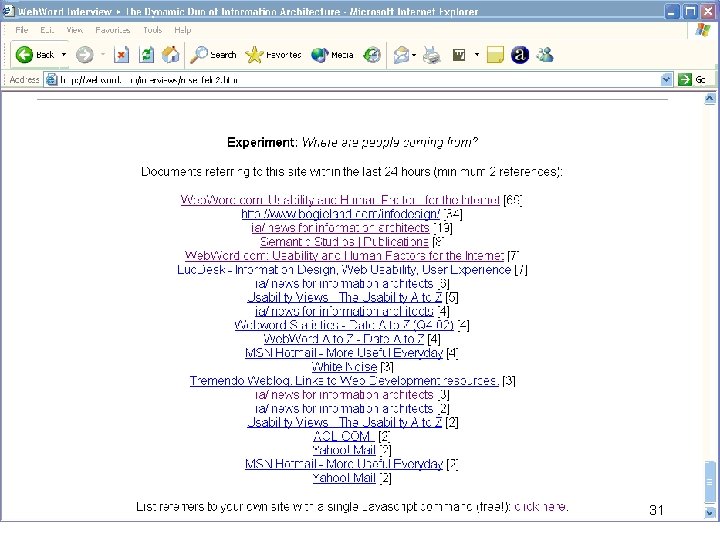This screenshot has width=720, height=540.
Task: Open the Tremendo Weblog link
Action: [x=344, y=381]
